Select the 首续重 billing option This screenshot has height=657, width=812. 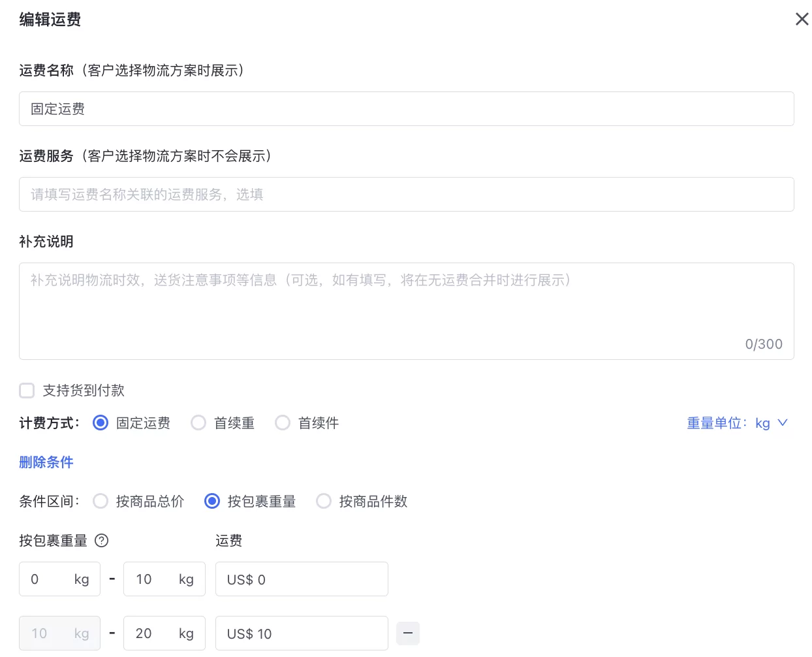(198, 423)
